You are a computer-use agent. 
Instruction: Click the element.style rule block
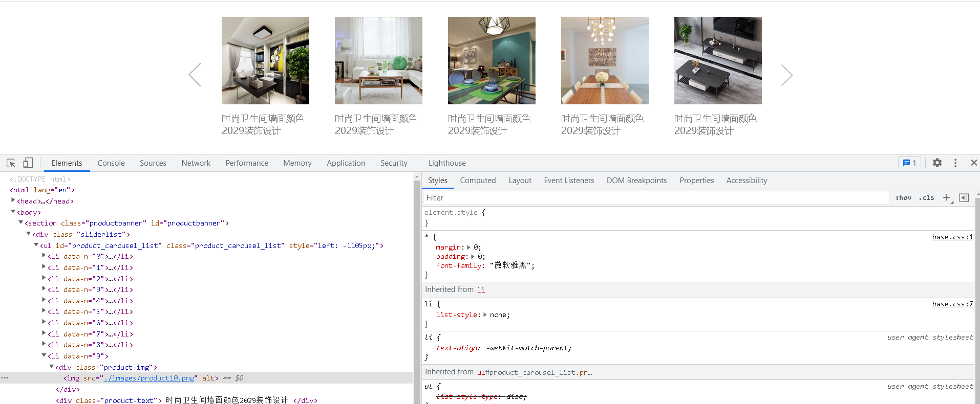point(698,218)
